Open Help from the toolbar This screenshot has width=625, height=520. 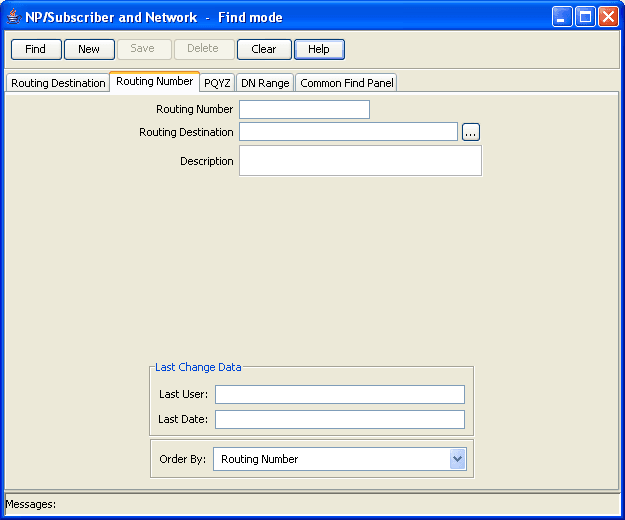319,49
